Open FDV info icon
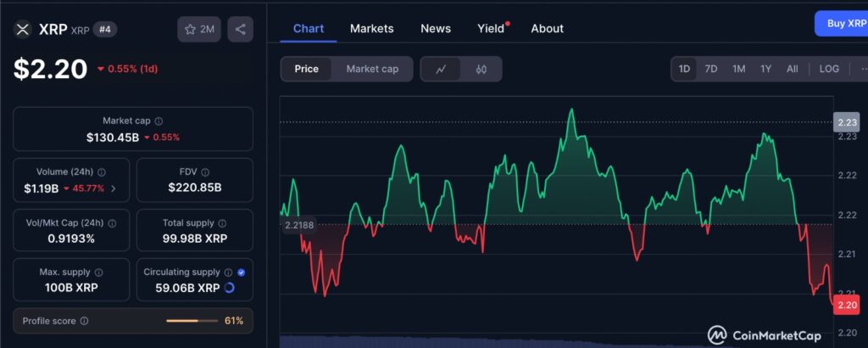 click(x=205, y=172)
